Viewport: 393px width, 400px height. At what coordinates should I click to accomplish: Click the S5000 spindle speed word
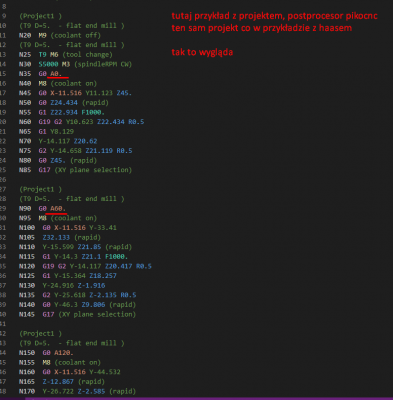point(48,64)
